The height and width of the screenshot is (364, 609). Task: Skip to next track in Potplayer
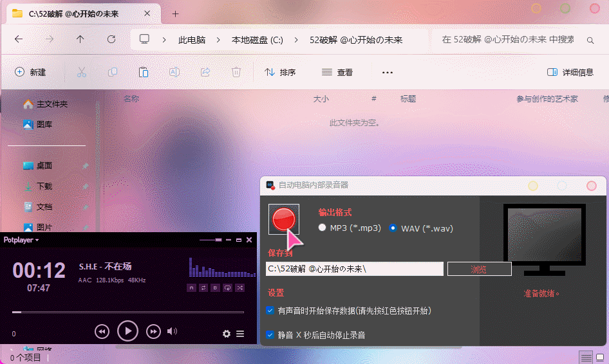tap(153, 331)
